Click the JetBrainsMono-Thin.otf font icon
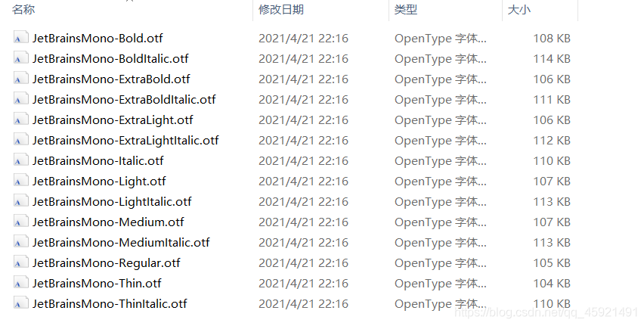This screenshot has width=644, height=326. [x=21, y=283]
